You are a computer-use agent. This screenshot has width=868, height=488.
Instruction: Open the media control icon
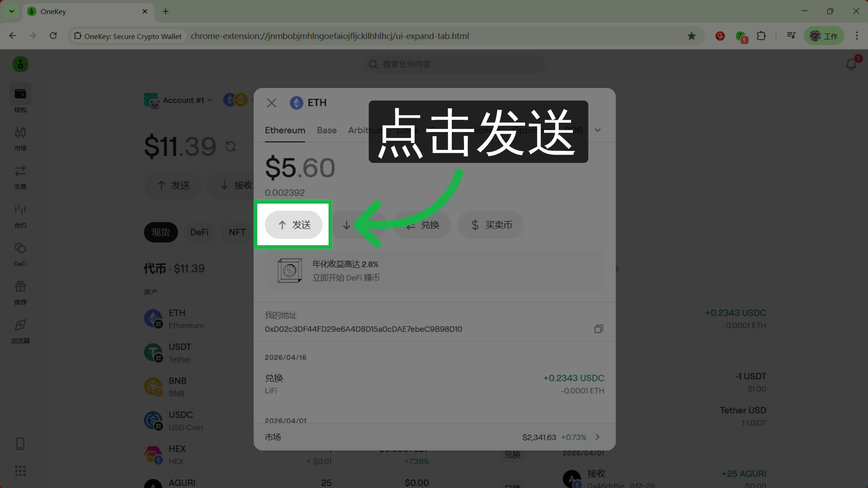(x=791, y=35)
